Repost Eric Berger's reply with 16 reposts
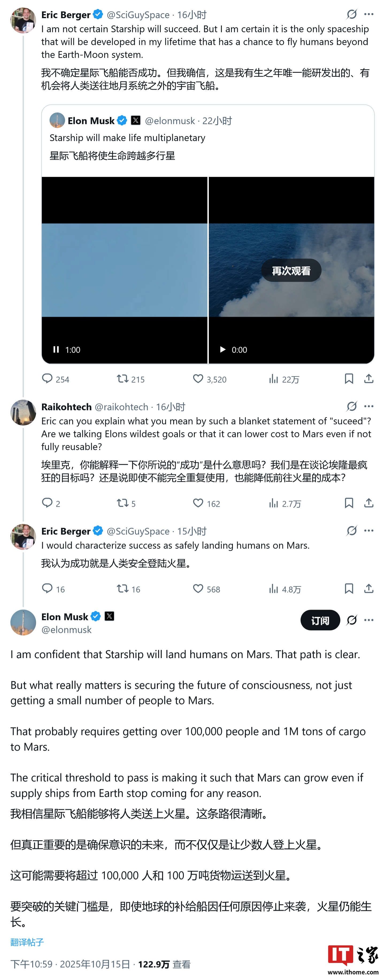The height and width of the screenshot is (980, 385). [x=122, y=589]
